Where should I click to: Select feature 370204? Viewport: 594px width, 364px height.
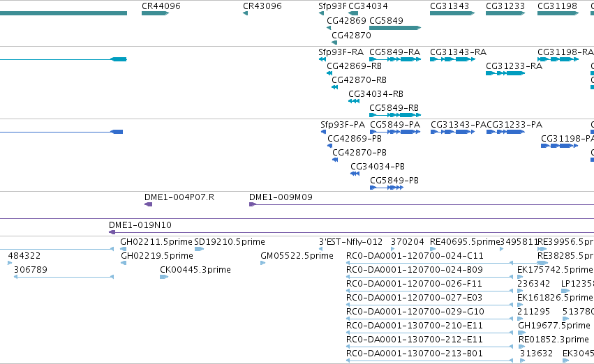pos(407,242)
